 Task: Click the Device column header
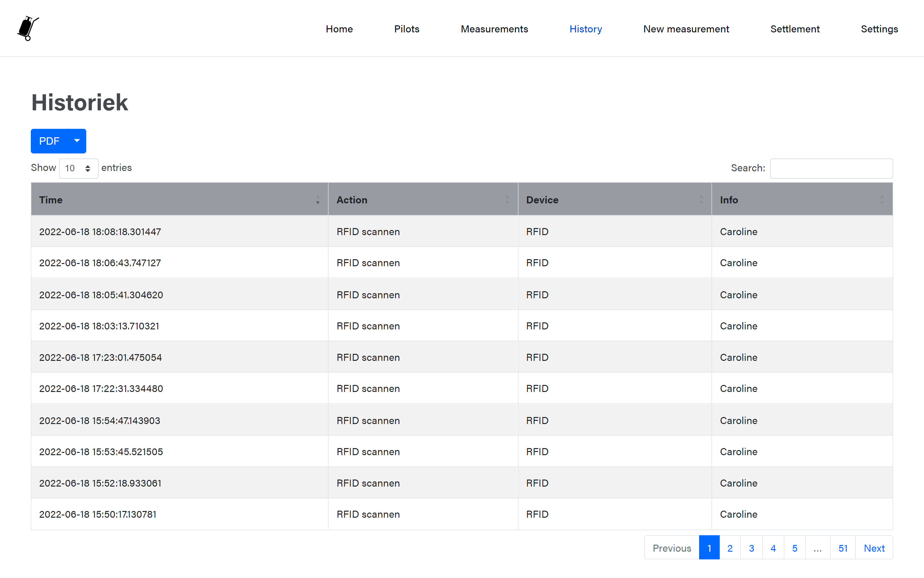coord(615,200)
